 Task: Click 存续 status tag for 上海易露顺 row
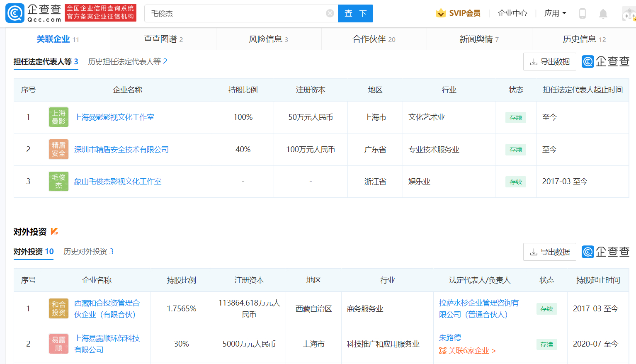click(546, 344)
